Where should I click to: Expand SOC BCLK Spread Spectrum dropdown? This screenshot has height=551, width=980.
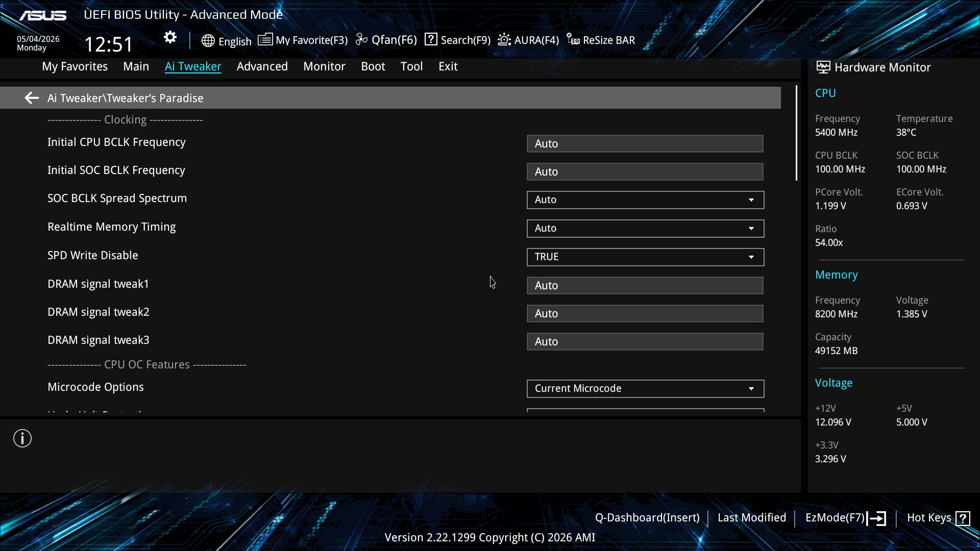(x=645, y=200)
